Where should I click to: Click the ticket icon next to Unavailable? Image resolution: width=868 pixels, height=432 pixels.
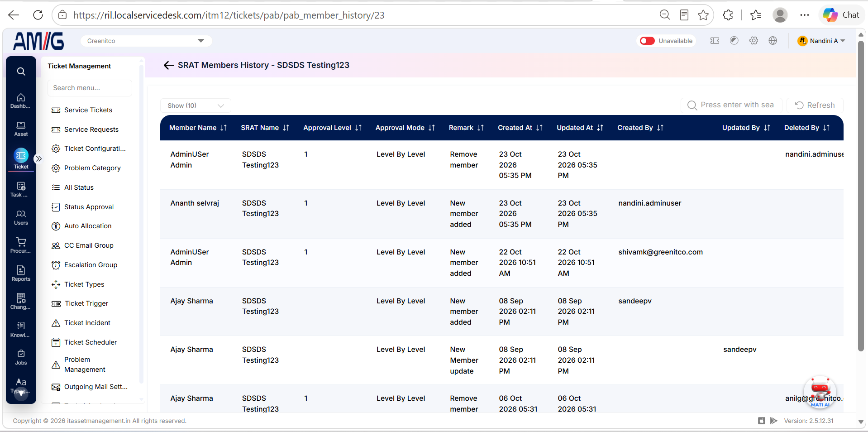tap(715, 41)
